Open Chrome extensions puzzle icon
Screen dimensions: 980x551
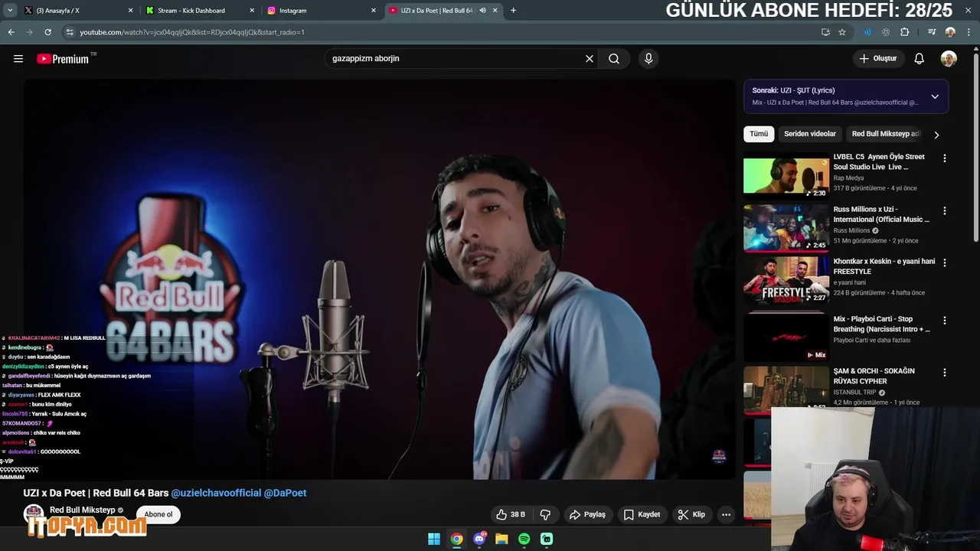click(905, 32)
